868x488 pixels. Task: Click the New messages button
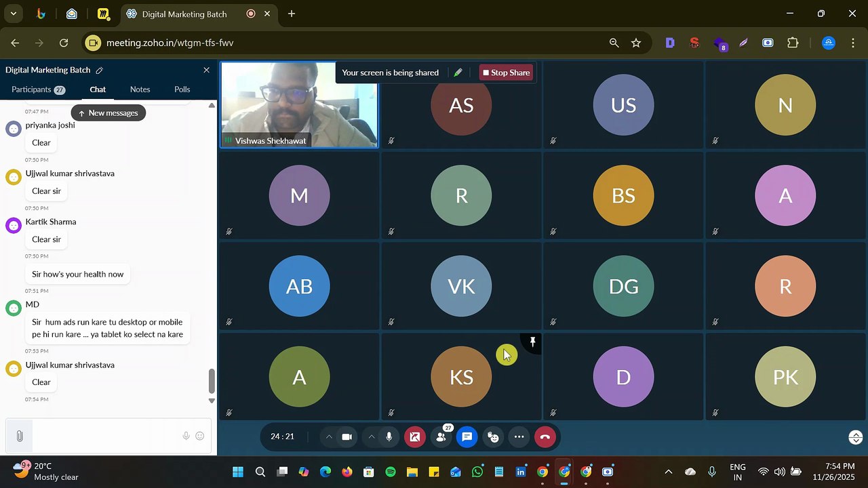click(108, 113)
